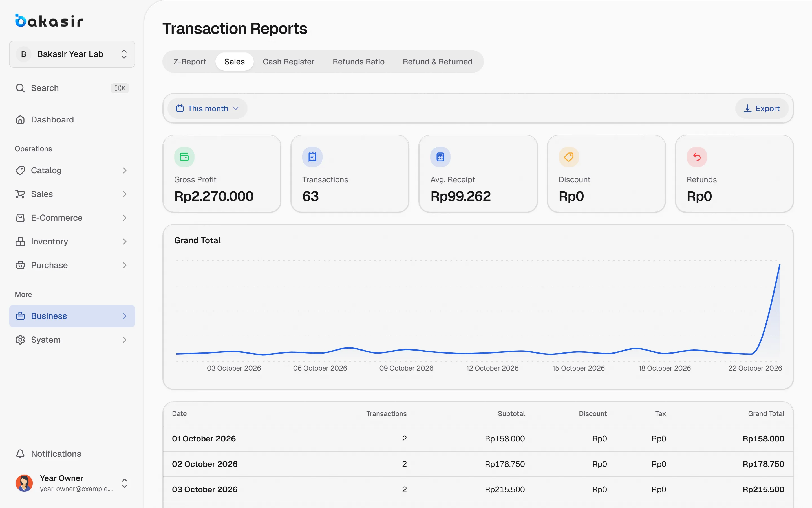Viewport: 812px width, 508px height.
Task: Click the search magnifier icon
Action: 20,88
